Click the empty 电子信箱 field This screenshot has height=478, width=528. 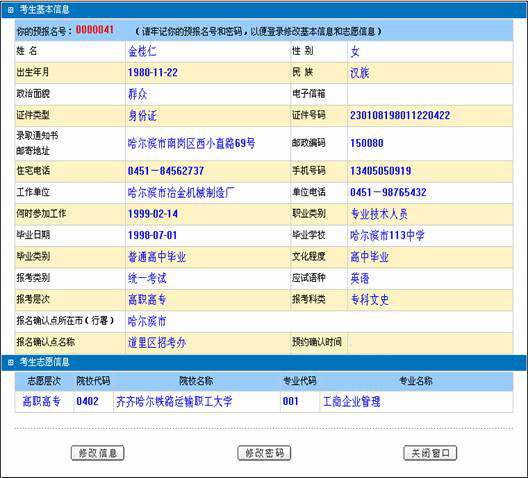[430, 94]
